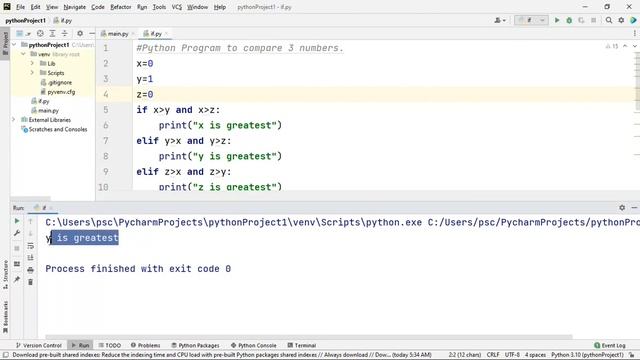Collapse the pythonProject1 root node
Screen dimensions: 640x360
point(15,44)
